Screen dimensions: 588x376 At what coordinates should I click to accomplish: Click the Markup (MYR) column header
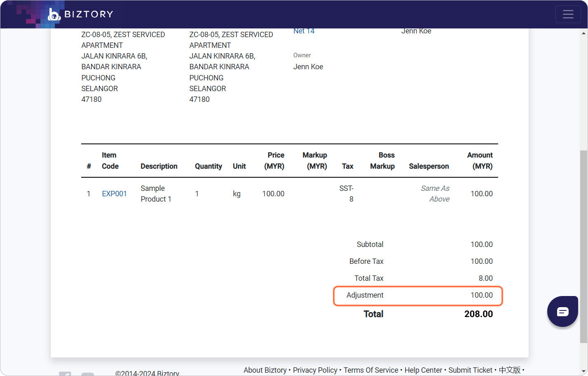coord(315,161)
